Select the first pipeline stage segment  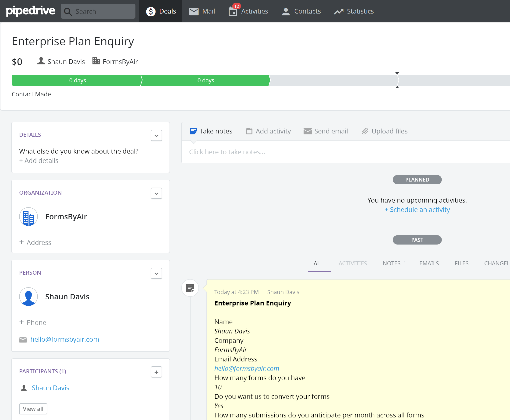point(77,80)
